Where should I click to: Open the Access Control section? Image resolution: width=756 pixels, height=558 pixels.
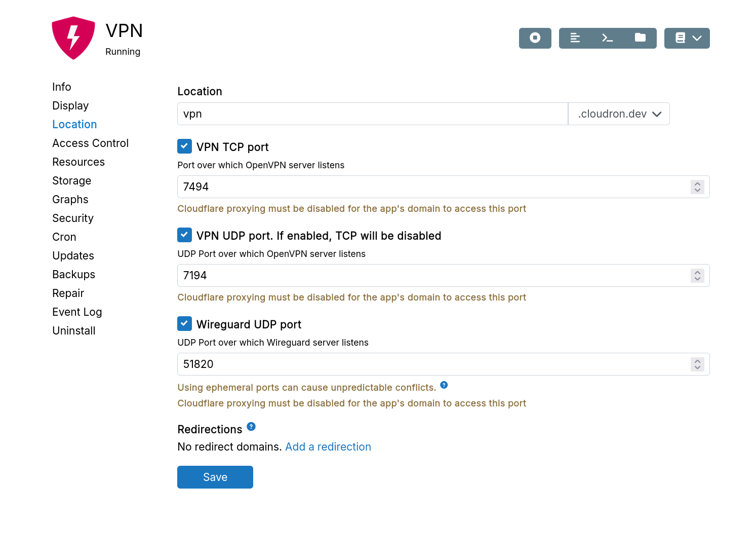click(x=91, y=143)
